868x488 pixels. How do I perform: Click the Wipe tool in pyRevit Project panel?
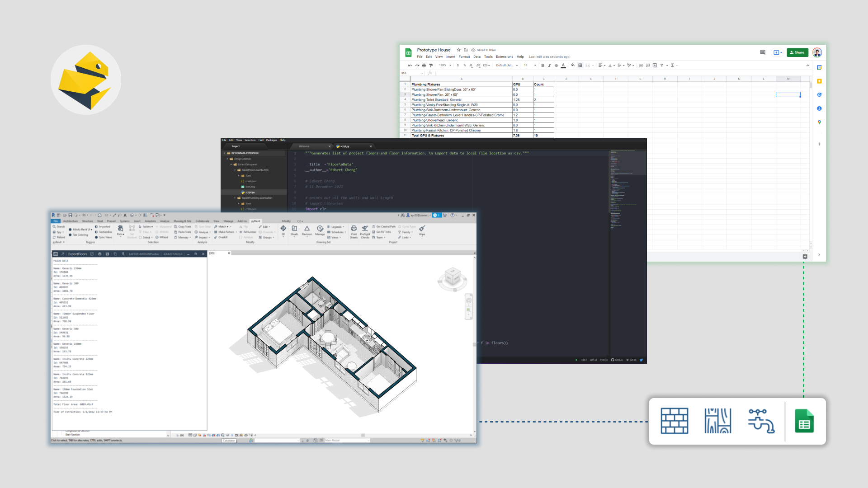click(422, 230)
